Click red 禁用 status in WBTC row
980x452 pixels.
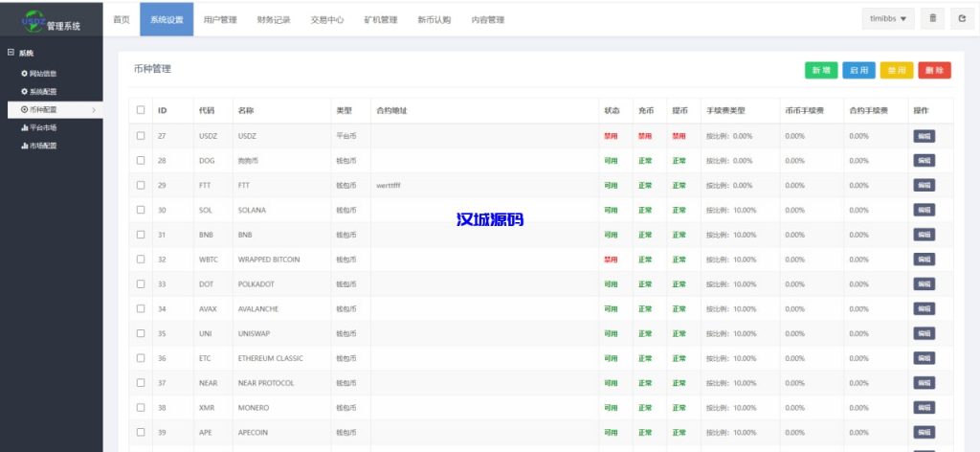click(x=611, y=260)
